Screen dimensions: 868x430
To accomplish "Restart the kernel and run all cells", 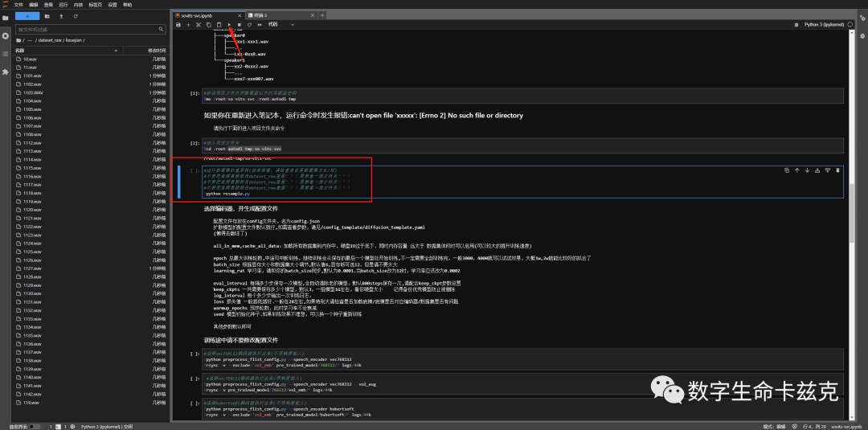I will pyautogui.click(x=260, y=24).
